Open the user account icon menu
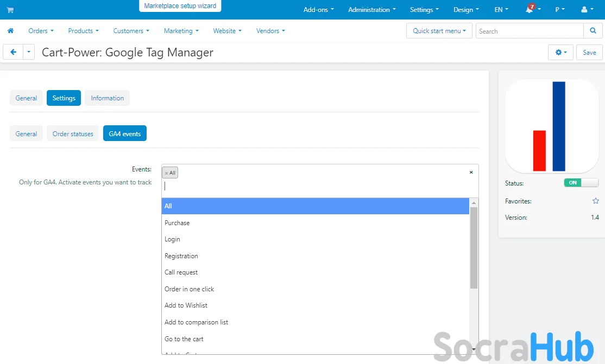This screenshot has height=364, width=605. [x=587, y=10]
